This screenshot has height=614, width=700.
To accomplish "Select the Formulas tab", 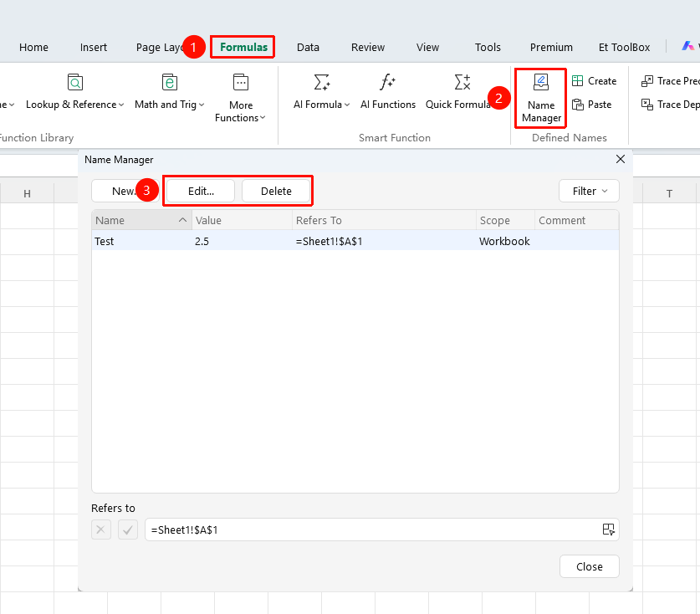I will (243, 48).
